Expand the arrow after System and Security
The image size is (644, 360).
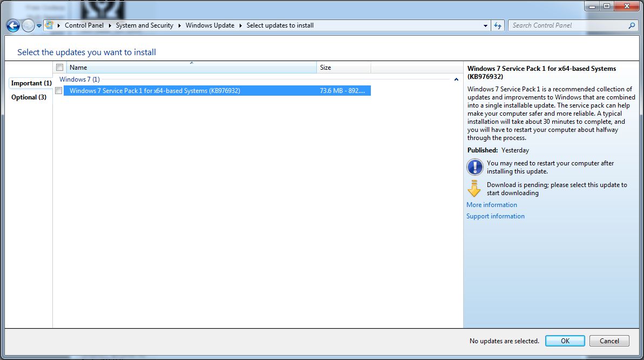179,25
